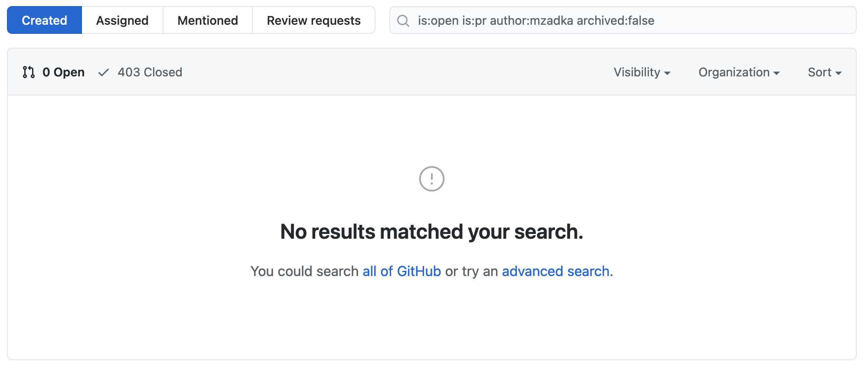Click the Organization dropdown caret arrow

pyautogui.click(x=777, y=73)
